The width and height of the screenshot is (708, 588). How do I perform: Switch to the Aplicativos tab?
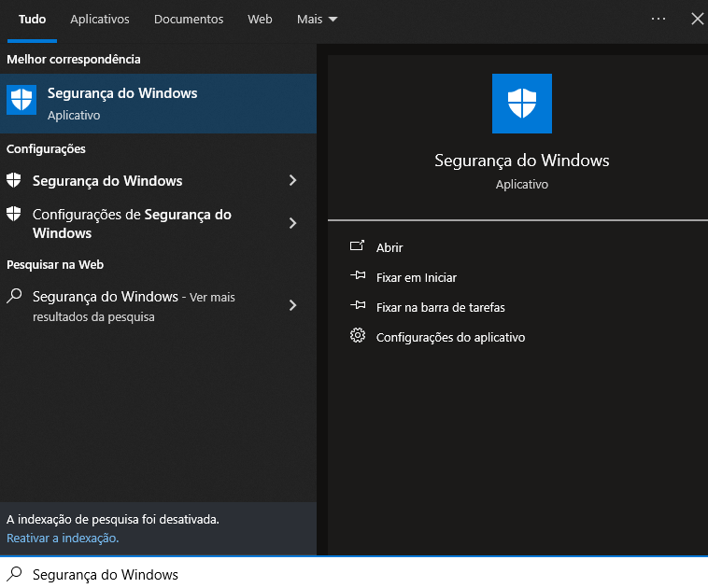[x=100, y=19]
